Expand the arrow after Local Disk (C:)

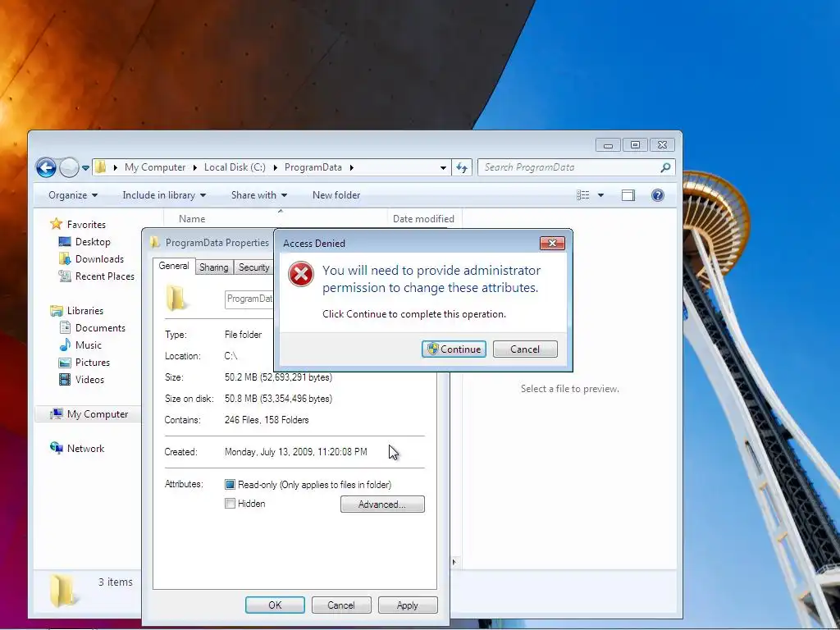point(275,167)
